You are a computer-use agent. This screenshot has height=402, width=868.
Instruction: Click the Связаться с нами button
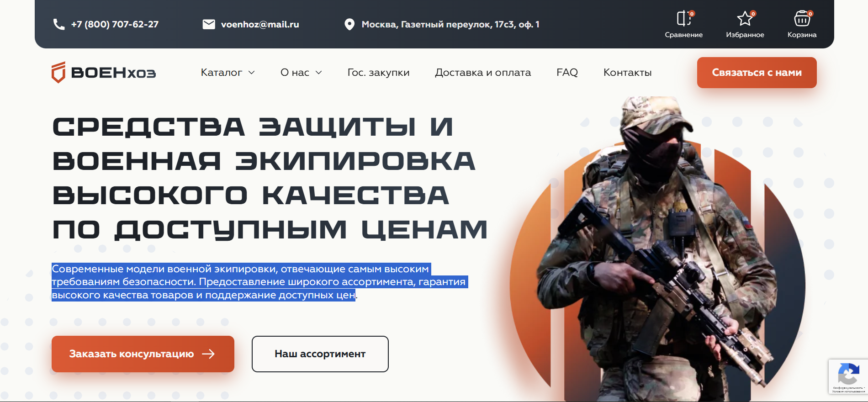coord(757,73)
